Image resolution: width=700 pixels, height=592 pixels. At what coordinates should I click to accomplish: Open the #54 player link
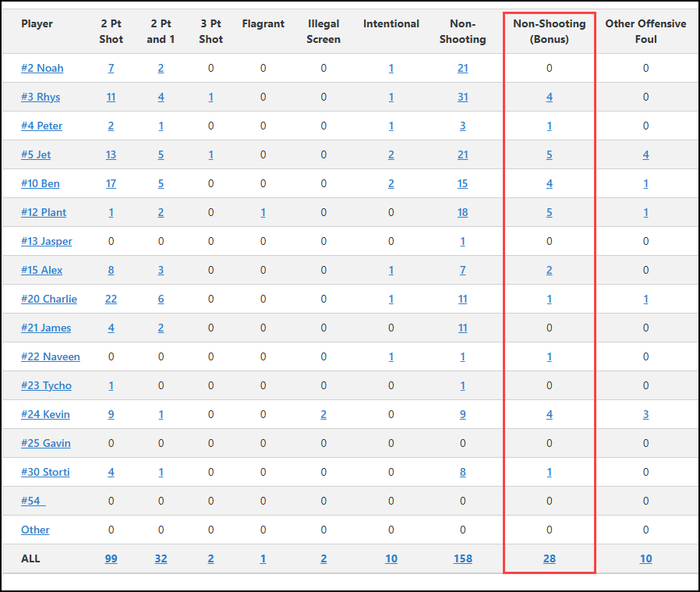[33, 501]
